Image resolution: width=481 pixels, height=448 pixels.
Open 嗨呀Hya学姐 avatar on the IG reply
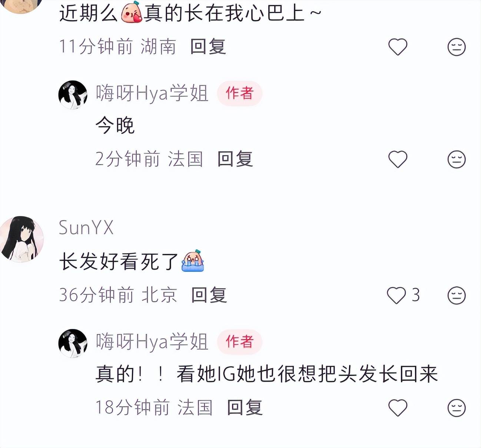click(73, 343)
